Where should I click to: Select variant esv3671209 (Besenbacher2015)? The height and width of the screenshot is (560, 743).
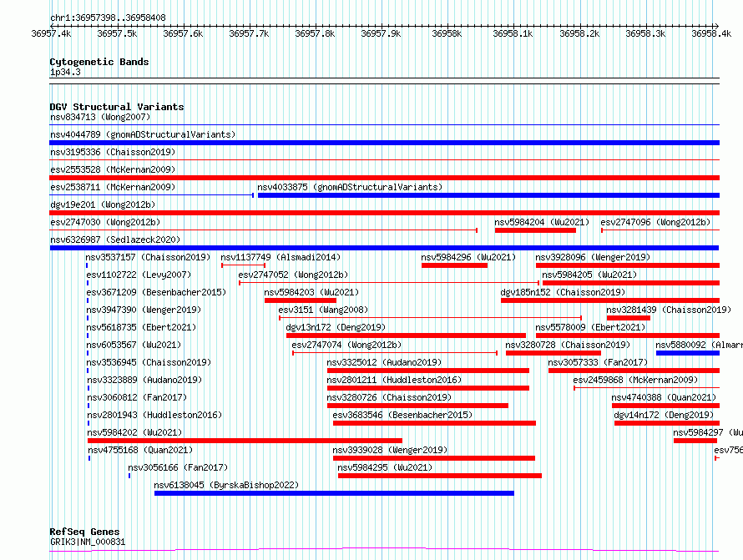(x=156, y=292)
